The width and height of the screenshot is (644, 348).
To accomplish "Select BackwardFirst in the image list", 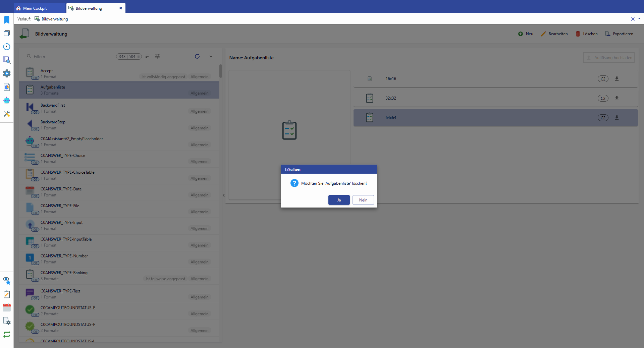I will (x=119, y=108).
